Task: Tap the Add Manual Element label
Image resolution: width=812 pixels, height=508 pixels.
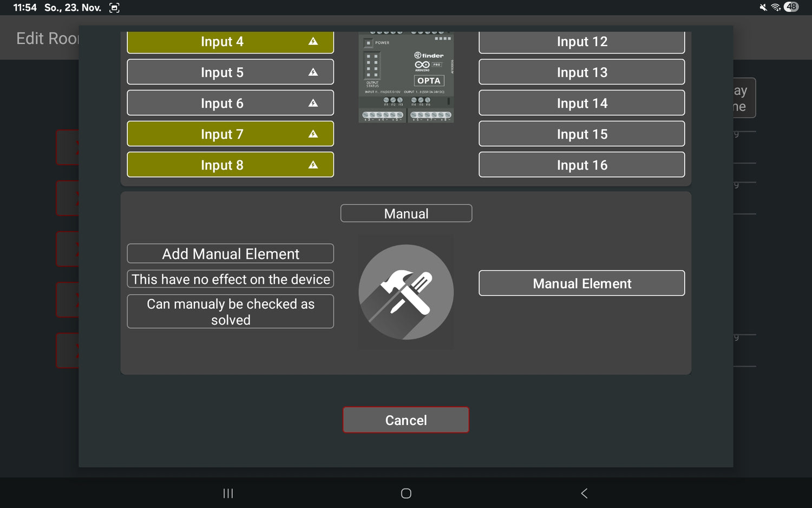Action: (x=230, y=253)
